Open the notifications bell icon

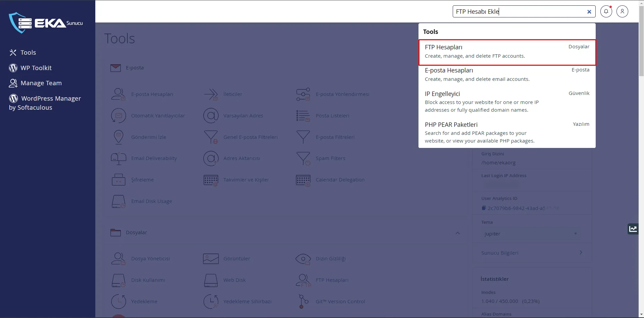[x=606, y=11]
